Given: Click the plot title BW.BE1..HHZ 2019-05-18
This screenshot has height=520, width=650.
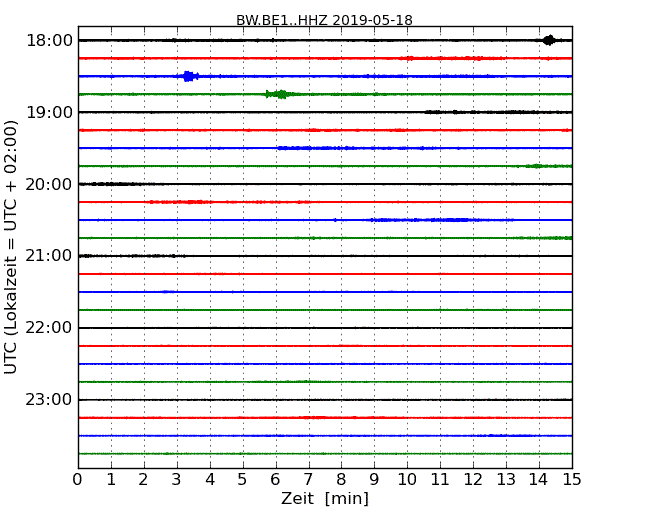Looking at the screenshot, I should 324,20.
